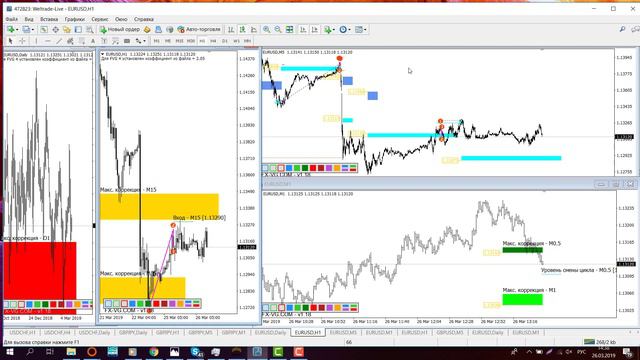640x360 pixels.
Task: Click the Новый ордер button
Action: click(x=120, y=29)
